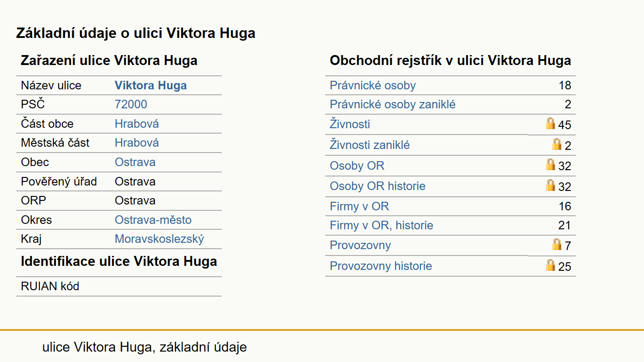Screen dimensions: 644x362
Task: Open the Ostrava-město district link
Action: [153, 220]
